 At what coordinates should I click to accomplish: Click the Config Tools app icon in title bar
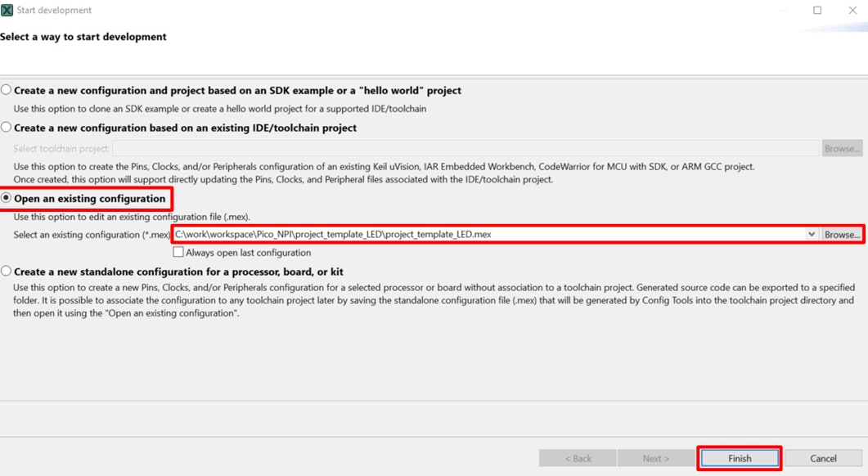pyautogui.click(x=7, y=11)
